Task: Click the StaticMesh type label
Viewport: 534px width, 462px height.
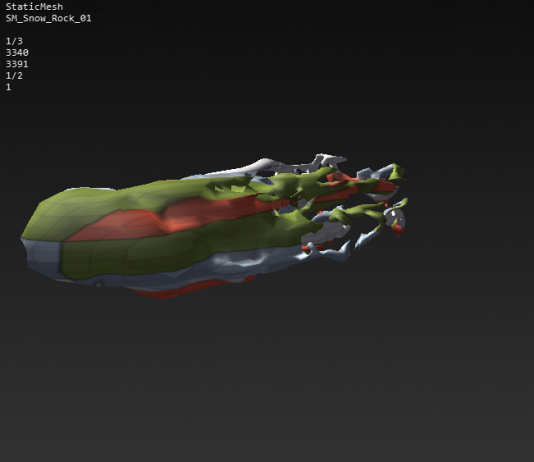Action: pyautogui.click(x=34, y=7)
